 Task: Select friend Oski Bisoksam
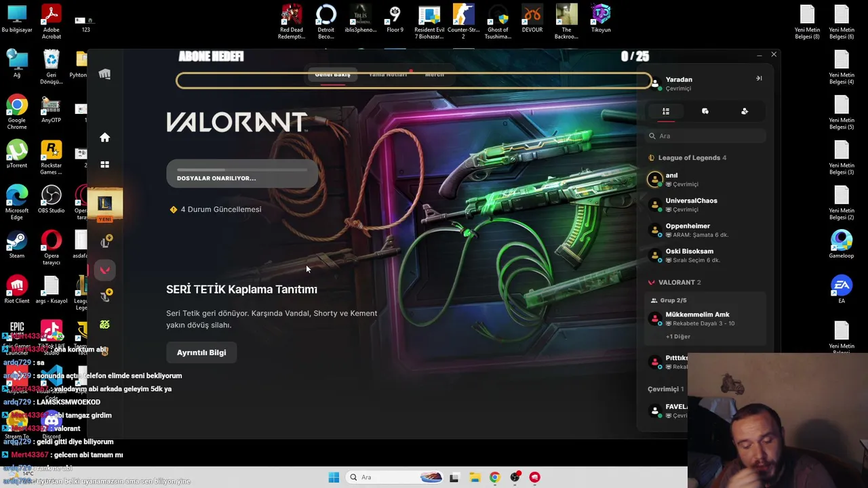[x=705, y=256]
